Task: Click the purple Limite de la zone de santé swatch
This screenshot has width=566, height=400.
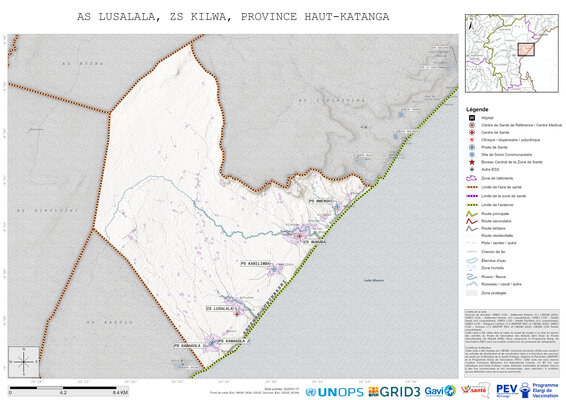Action: (472, 196)
